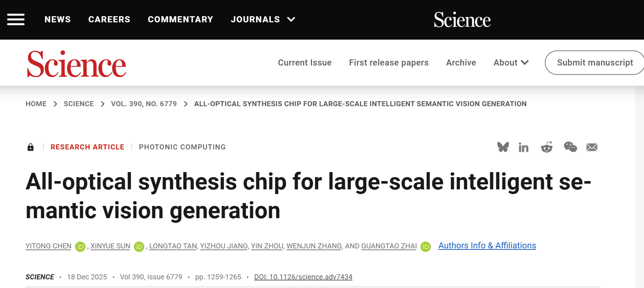Open the article DOI link

(303, 277)
